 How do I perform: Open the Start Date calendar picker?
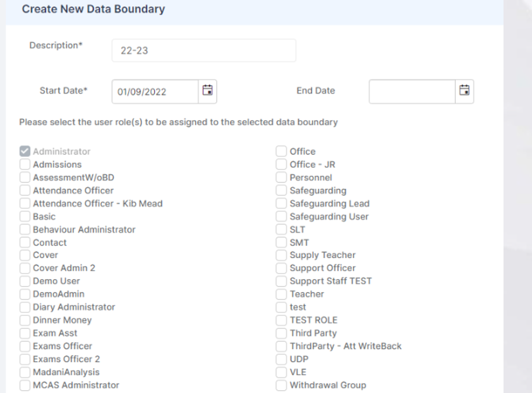tap(208, 91)
